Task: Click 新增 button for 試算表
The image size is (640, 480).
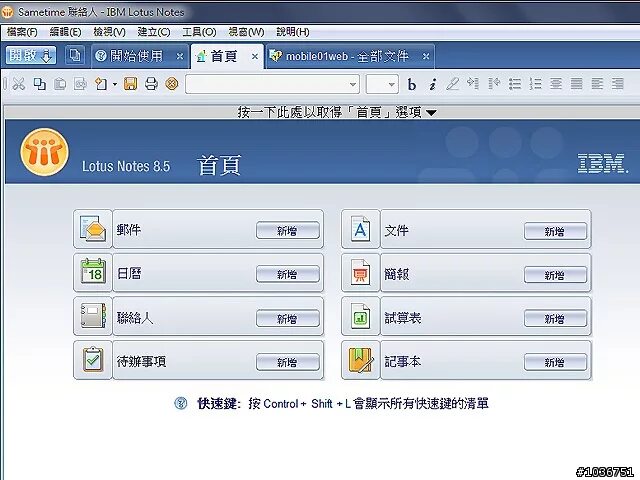Action: (x=556, y=318)
